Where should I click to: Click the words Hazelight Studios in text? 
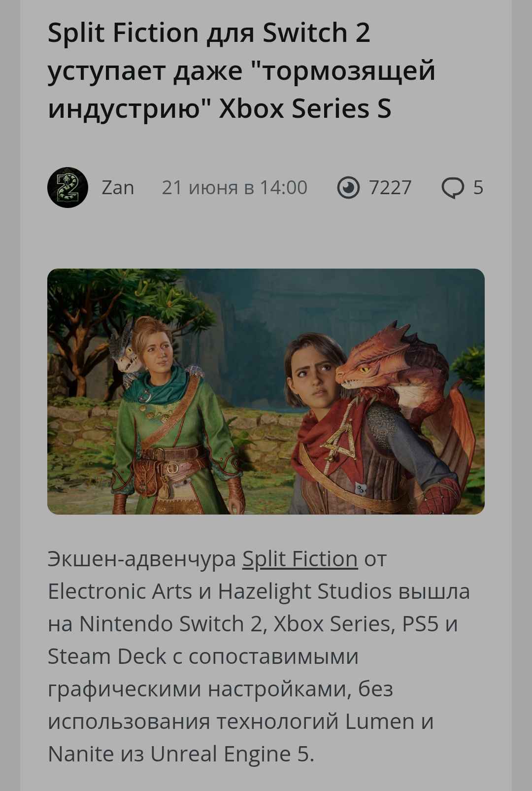305,591
